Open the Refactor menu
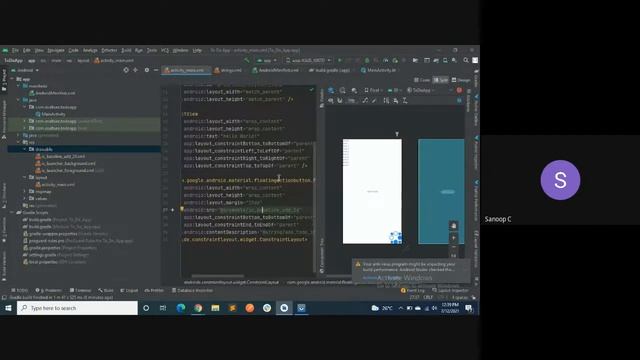Viewport: 640px width, 360px height. point(109,50)
